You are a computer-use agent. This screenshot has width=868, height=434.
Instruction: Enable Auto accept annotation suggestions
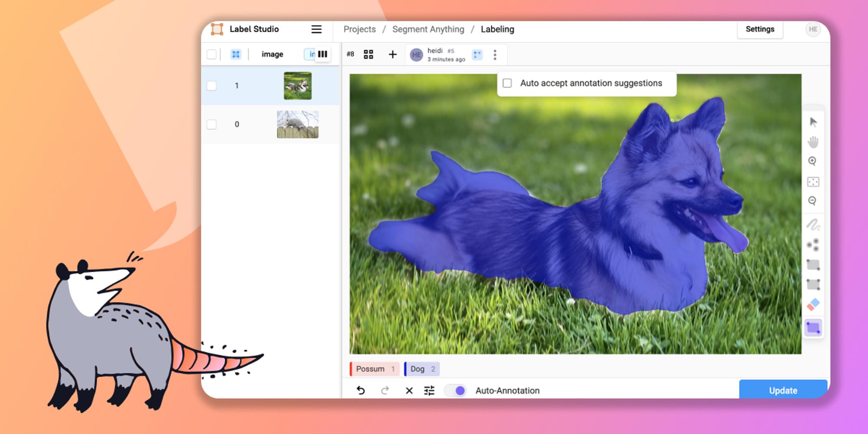point(507,83)
